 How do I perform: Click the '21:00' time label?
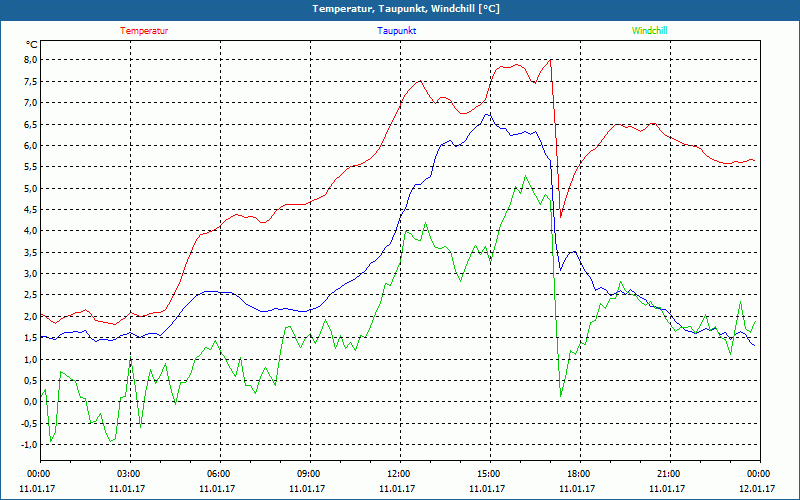tap(669, 474)
